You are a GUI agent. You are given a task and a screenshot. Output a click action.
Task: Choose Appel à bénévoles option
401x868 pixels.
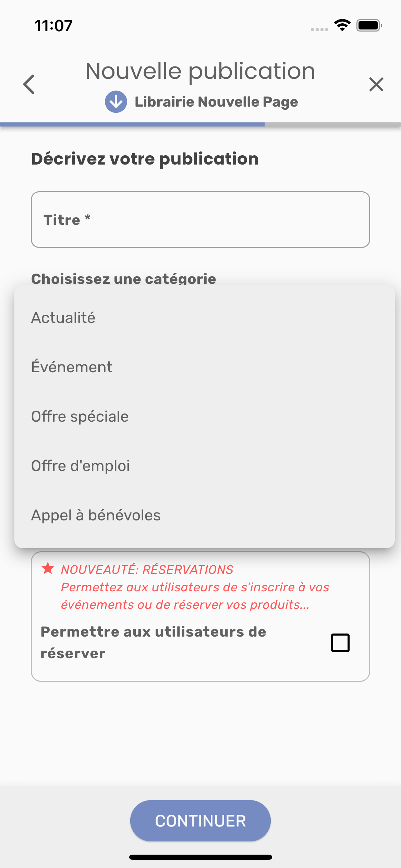coord(96,515)
